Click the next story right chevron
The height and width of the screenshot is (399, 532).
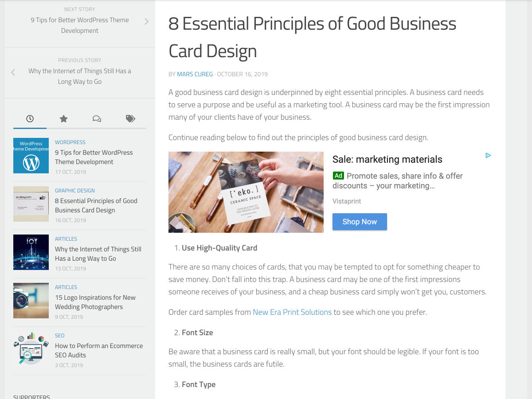pos(147,21)
